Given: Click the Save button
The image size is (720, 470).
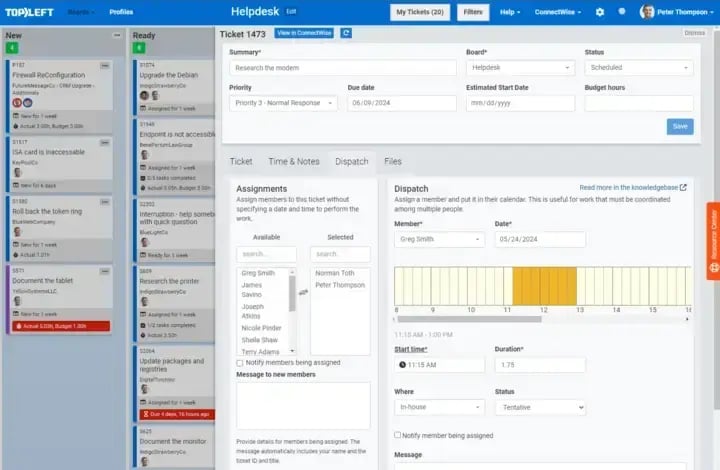Looking at the screenshot, I should click(679, 126).
